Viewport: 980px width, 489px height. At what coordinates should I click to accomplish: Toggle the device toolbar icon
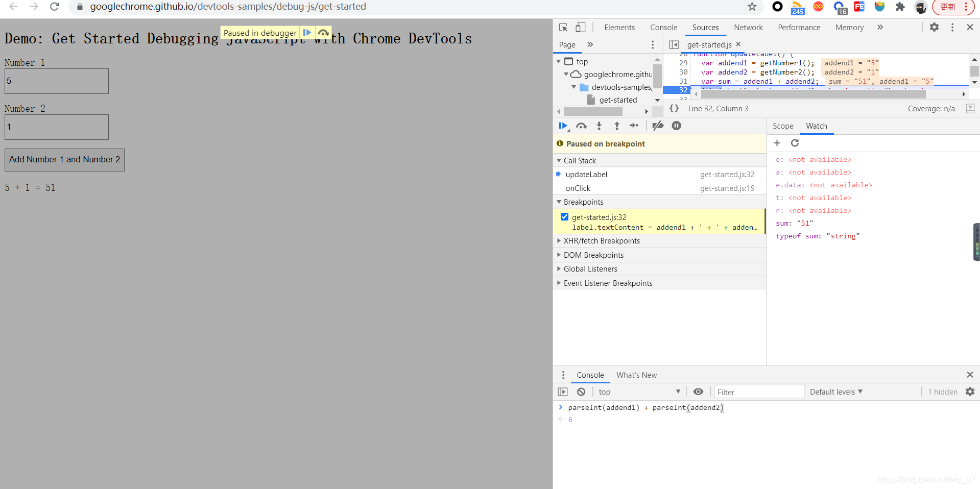tap(581, 28)
